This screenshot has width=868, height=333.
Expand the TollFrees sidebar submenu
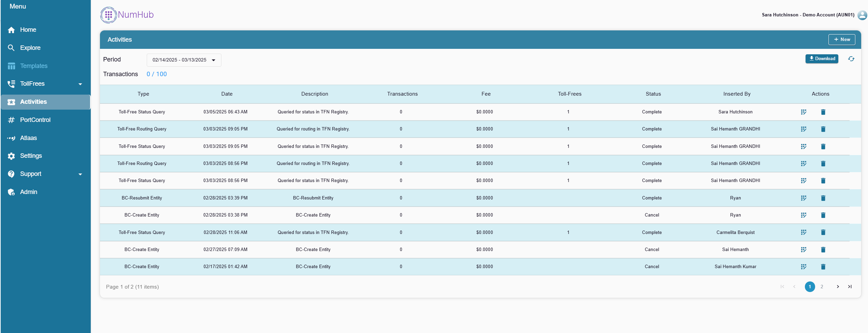[80, 84]
